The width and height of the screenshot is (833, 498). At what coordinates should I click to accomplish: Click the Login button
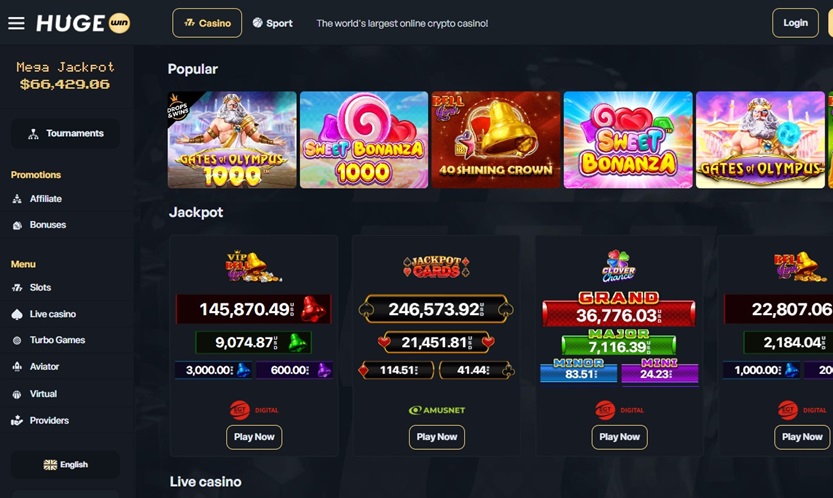(795, 23)
